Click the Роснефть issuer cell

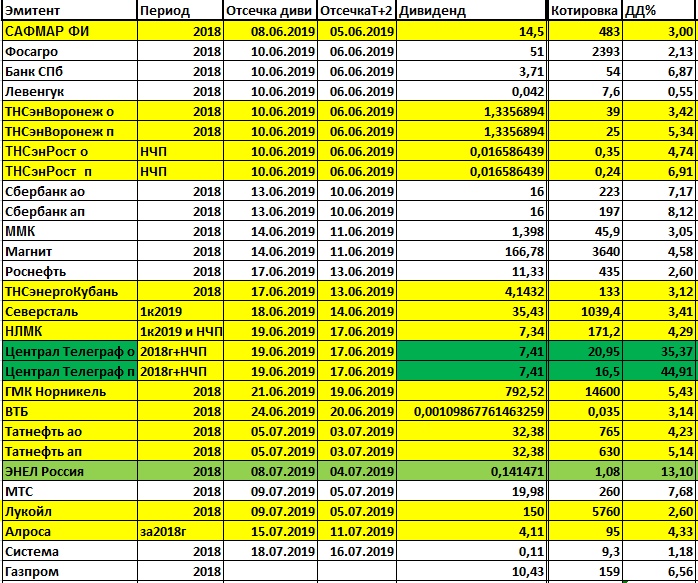click(70, 271)
